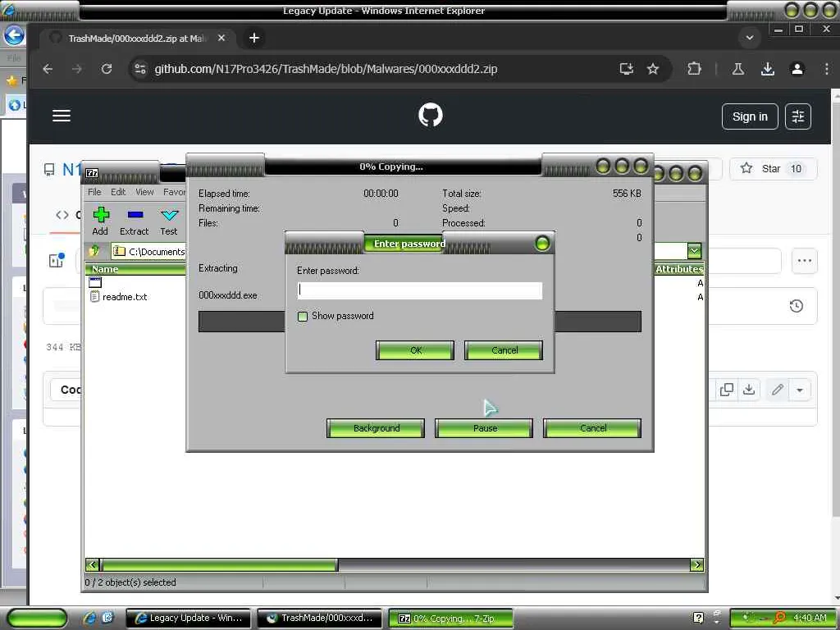View file history clock icon

coord(796,306)
